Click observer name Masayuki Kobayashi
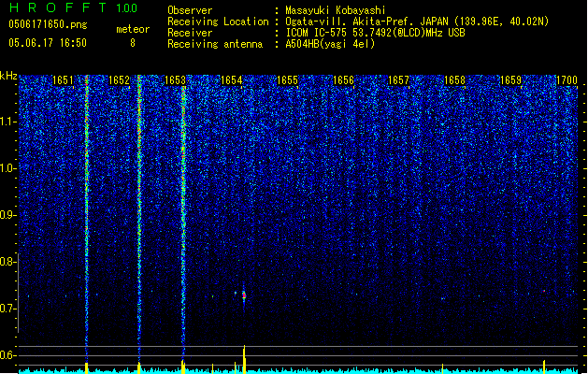This screenshot has height=374, width=588. point(336,10)
